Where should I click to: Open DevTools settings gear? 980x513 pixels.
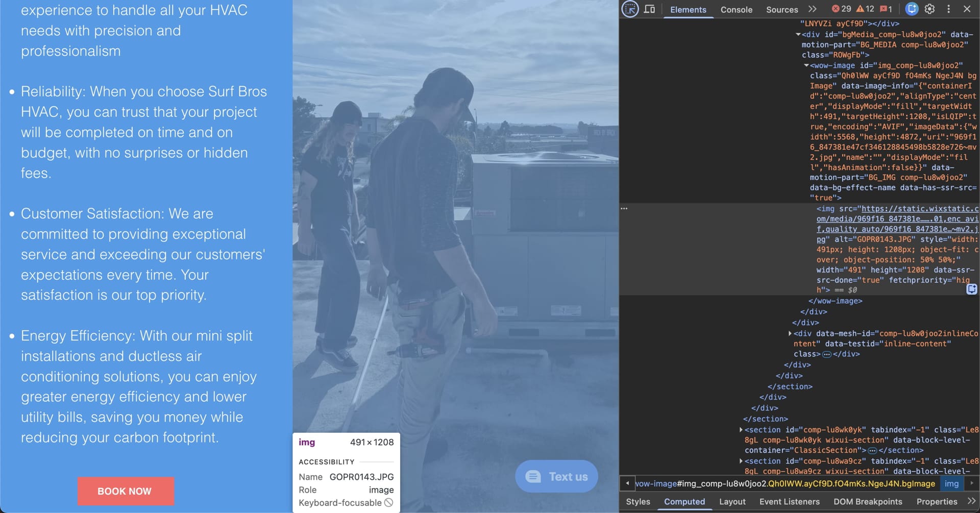pyautogui.click(x=929, y=9)
